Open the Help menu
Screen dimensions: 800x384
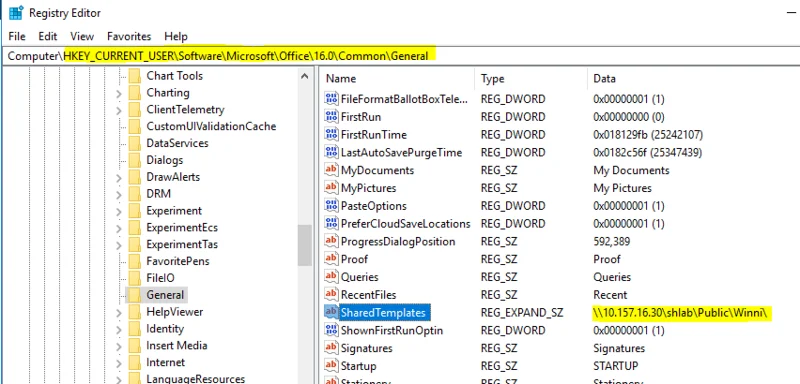pos(176,36)
